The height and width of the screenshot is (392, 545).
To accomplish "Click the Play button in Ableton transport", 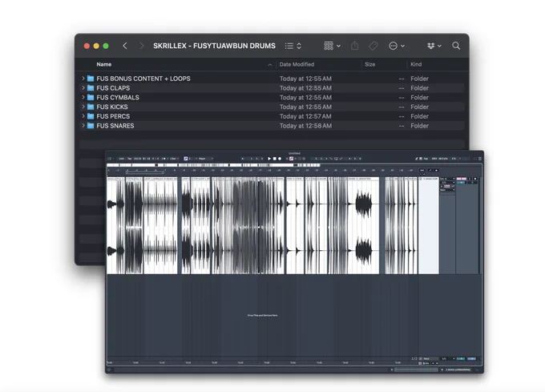I will (269, 159).
